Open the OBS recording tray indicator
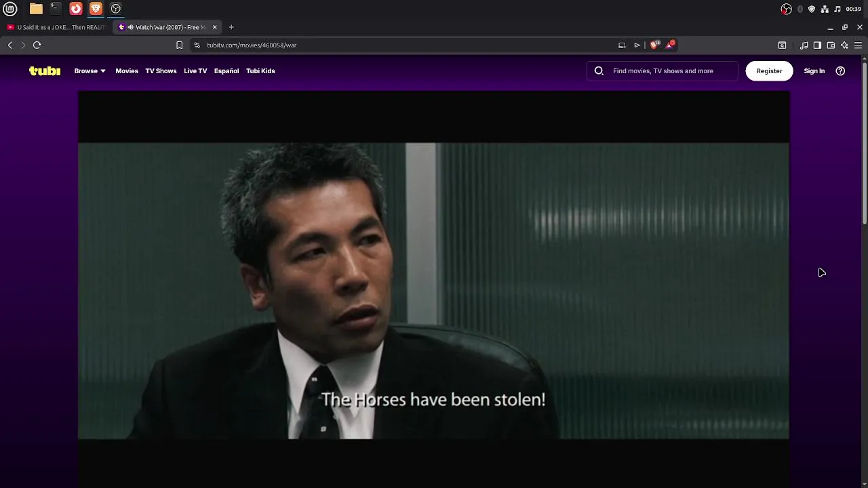The height and width of the screenshot is (488, 868). [786, 9]
